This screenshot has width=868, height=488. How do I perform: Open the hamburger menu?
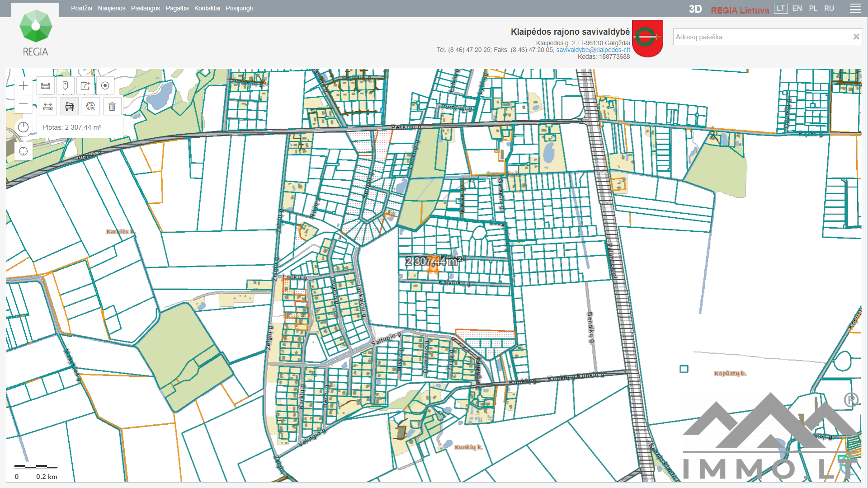pyautogui.click(x=855, y=9)
